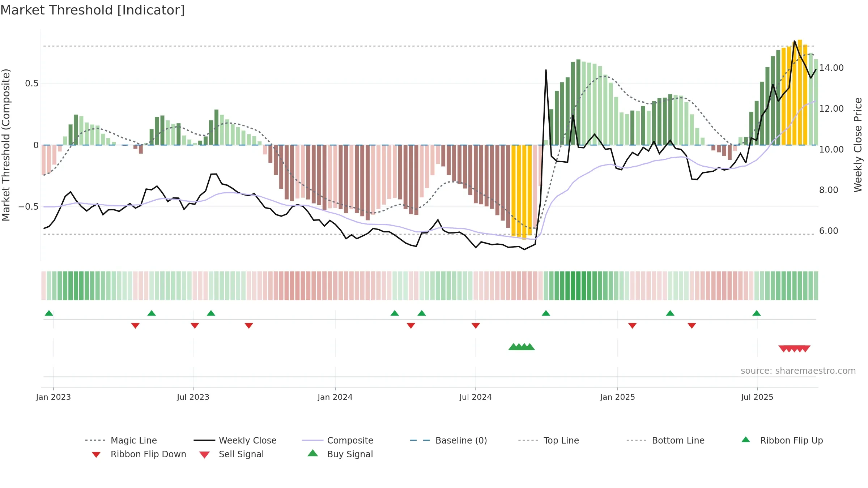
Task: Click the chart title Market Threshold [Indicator]
Action: point(93,10)
